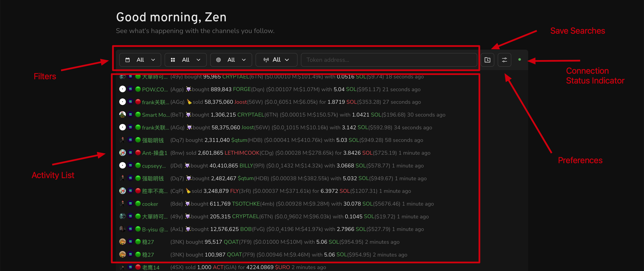This screenshot has width=644, height=271.
Task: Click the avatar in the Smart Mo... row
Action: [122, 114]
